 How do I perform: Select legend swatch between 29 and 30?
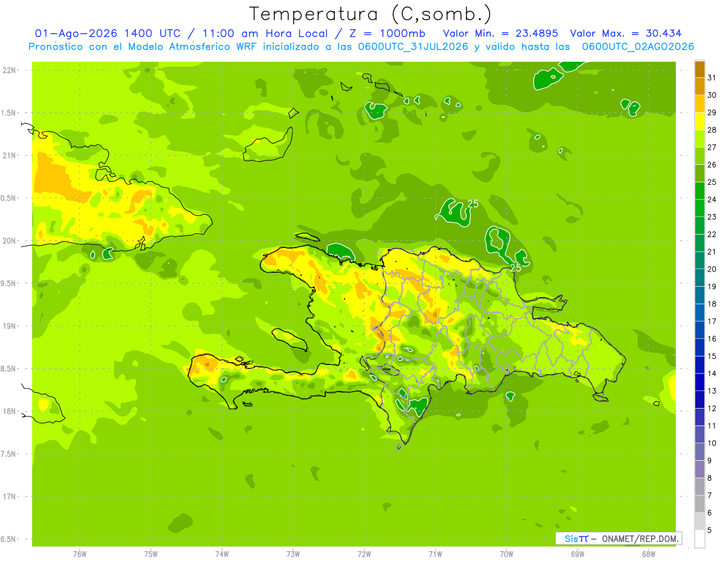tap(699, 104)
